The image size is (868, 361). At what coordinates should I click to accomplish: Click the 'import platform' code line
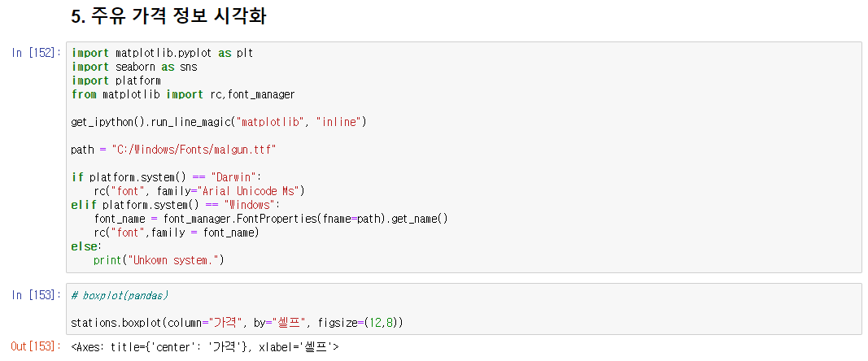[x=116, y=80]
